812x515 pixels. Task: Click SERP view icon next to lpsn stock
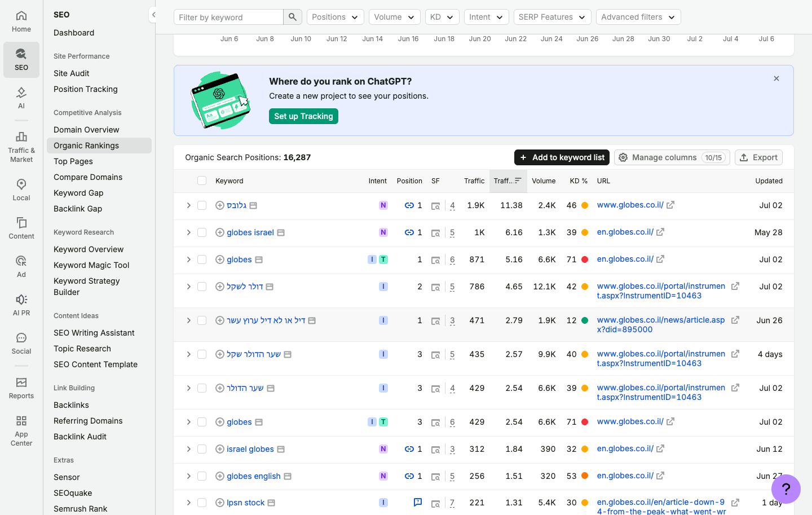[x=271, y=503]
